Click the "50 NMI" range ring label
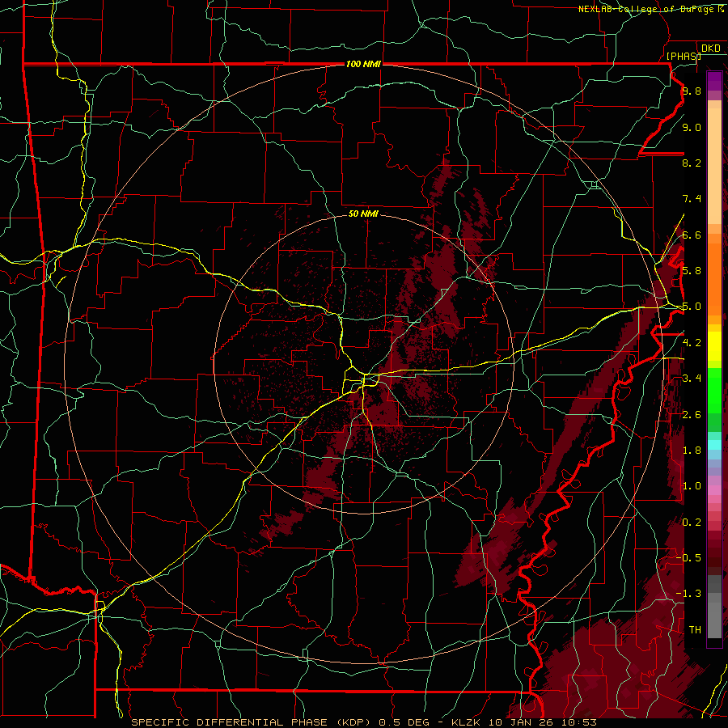The height and width of the screenshot is (728, 728). coord(363,214)
